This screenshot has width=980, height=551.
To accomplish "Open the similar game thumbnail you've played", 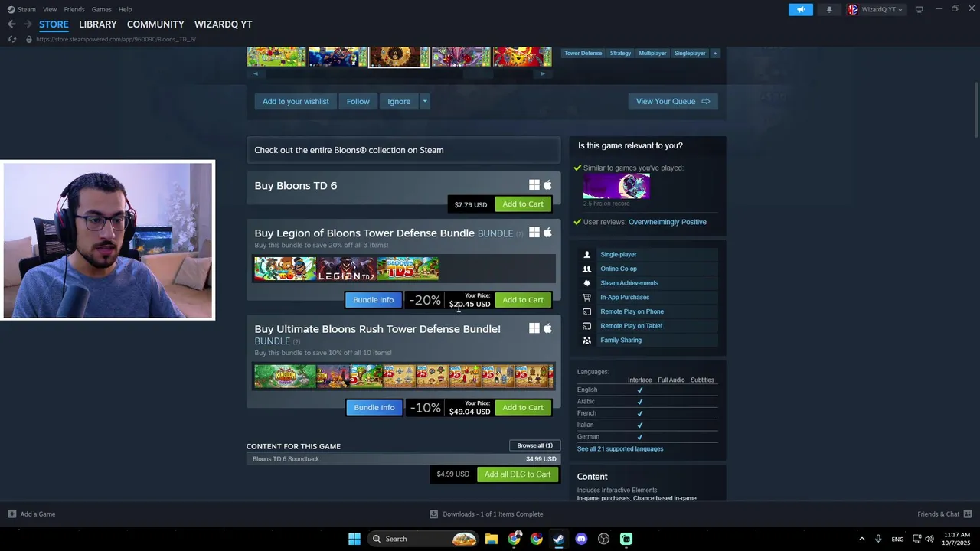I will [x=616, y=186].
